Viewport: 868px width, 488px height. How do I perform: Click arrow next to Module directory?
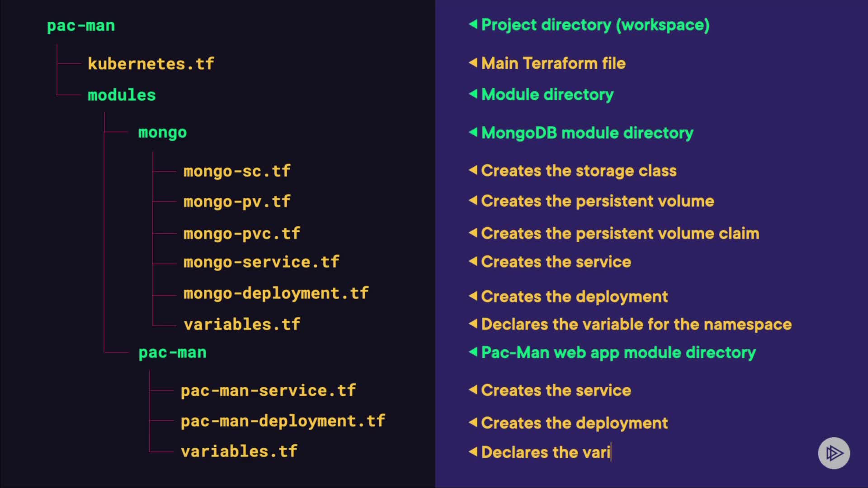[x=473, y=94]
